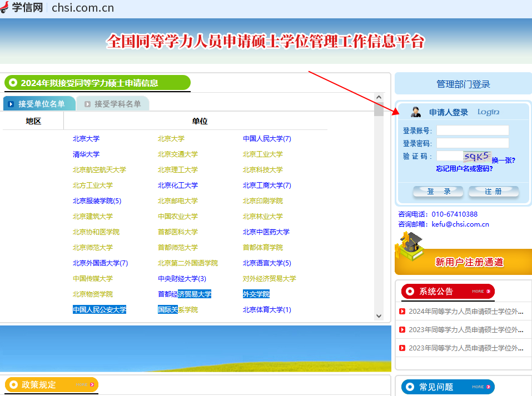532x396 pixels.
Task: Open 北京航空航天大学 link
Action: point(100,170)
